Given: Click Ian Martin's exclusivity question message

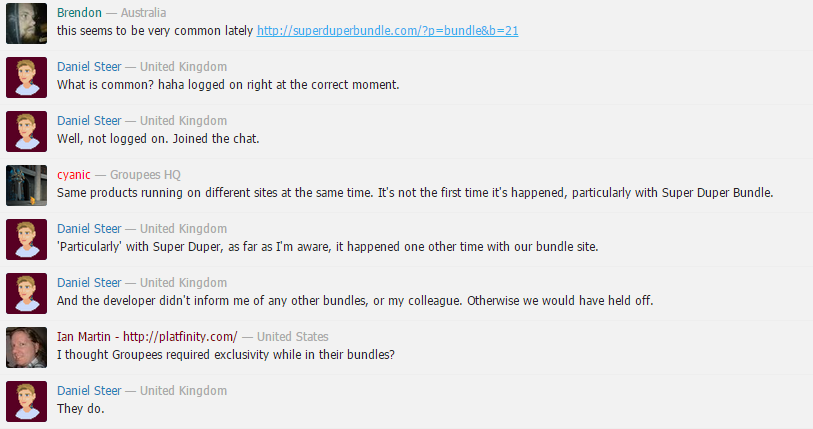Looking at the screenshot, I should coord(226,355).
